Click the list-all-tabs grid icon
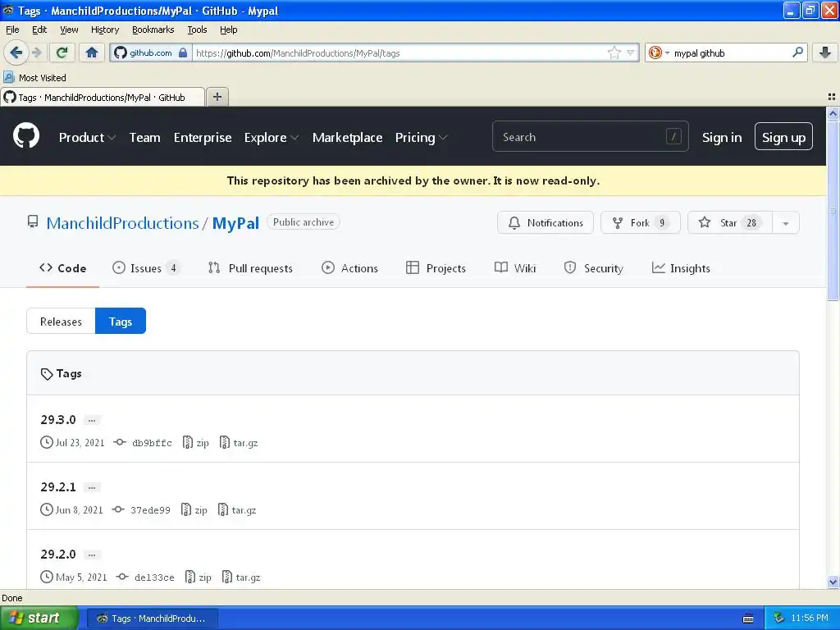Viewport: 840px width, 630px height. tap(832, 97)
